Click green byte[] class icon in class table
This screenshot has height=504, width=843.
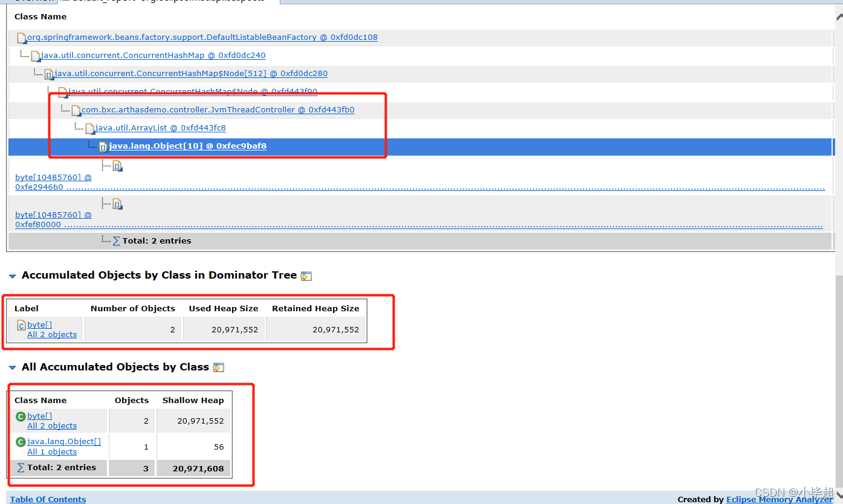click(21, 416)
